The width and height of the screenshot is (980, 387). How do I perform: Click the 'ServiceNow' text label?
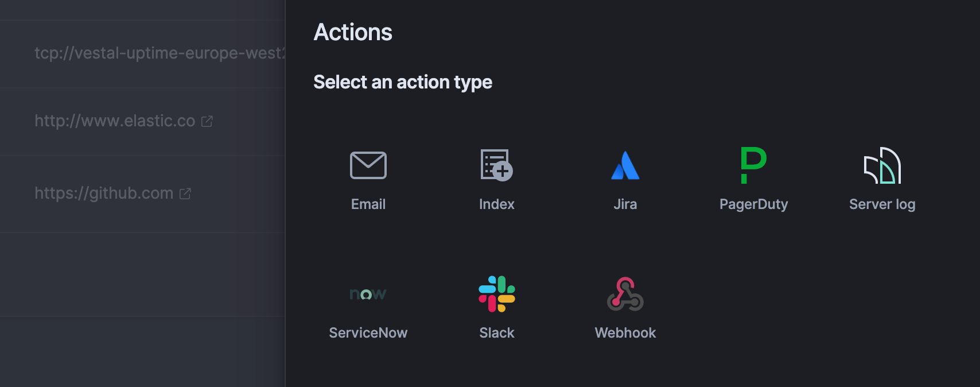[368, 332]
